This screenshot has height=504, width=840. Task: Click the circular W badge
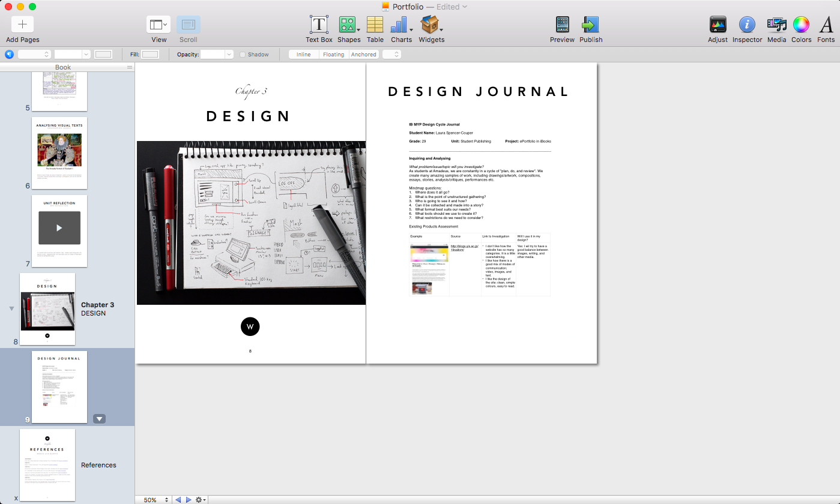point(250,327)
